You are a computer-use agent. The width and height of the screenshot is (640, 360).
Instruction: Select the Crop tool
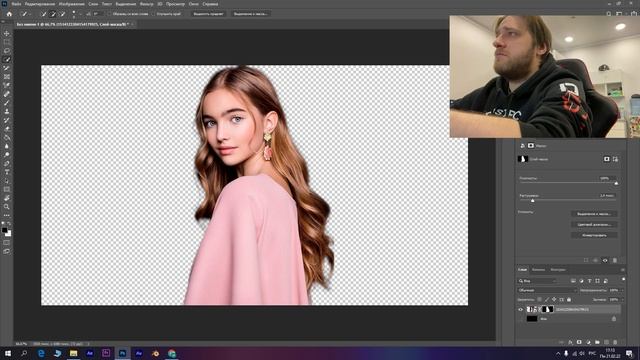(7, 68)
